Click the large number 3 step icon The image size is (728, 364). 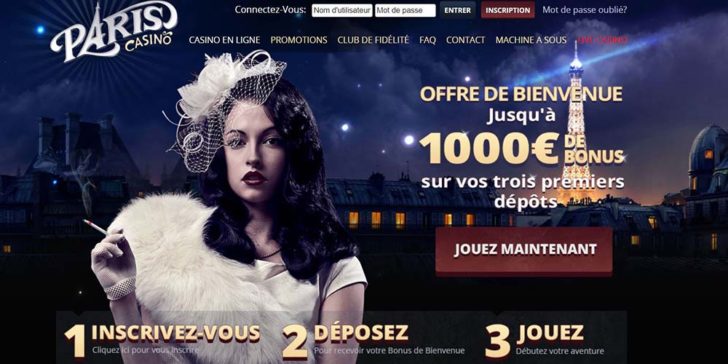point(497,342)
